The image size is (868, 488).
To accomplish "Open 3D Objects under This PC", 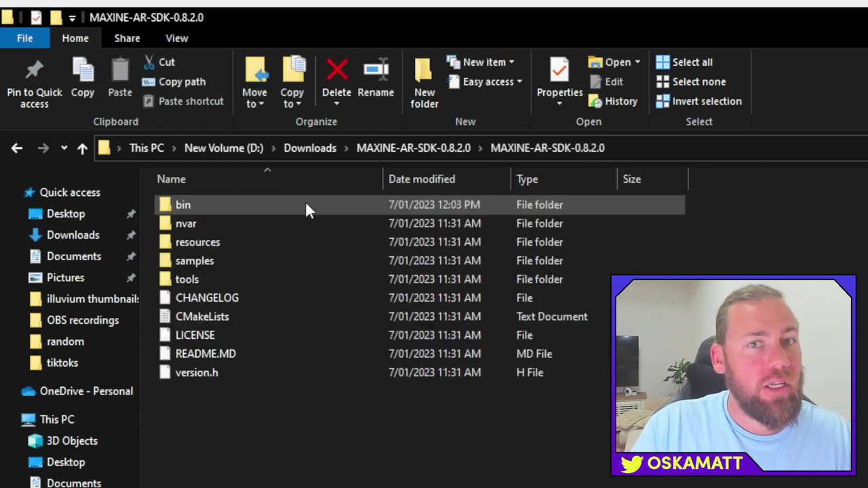I will [72, 441].
